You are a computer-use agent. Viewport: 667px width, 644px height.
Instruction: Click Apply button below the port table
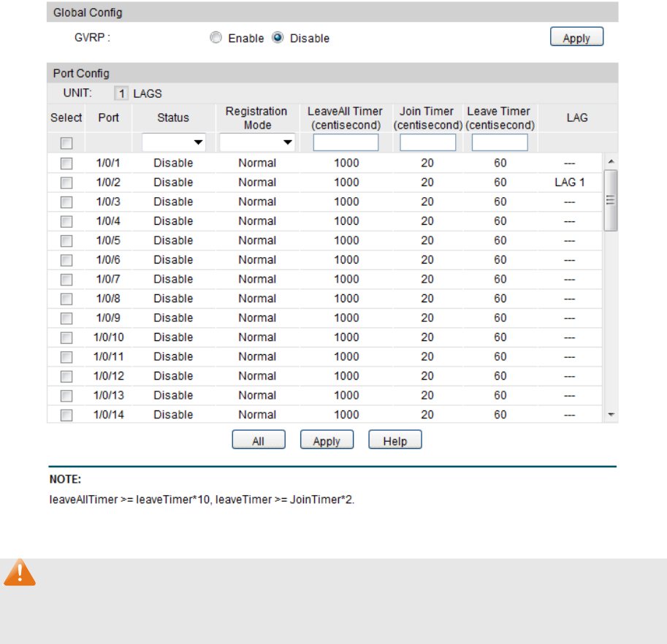pyautogui.click(x=327, y=440)
